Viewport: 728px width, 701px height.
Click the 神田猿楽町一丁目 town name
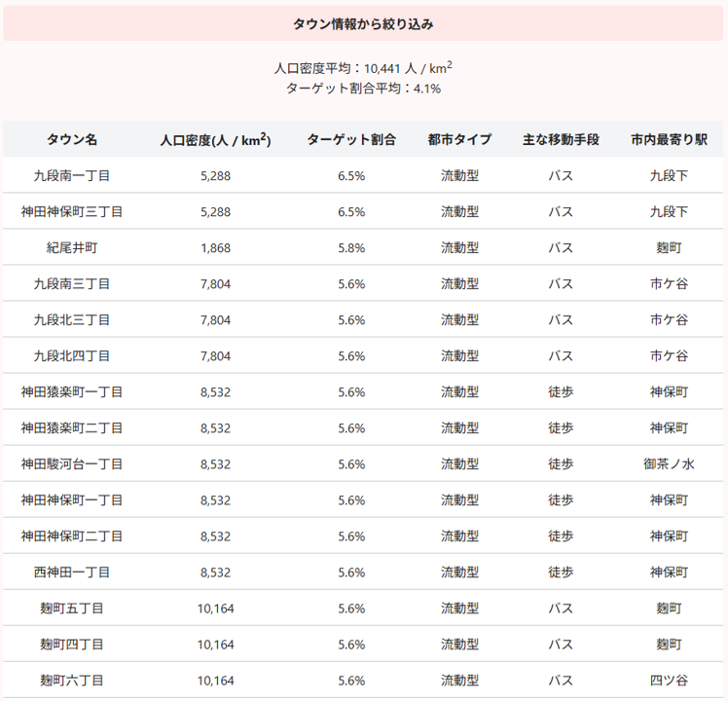[x=72, y=392]
